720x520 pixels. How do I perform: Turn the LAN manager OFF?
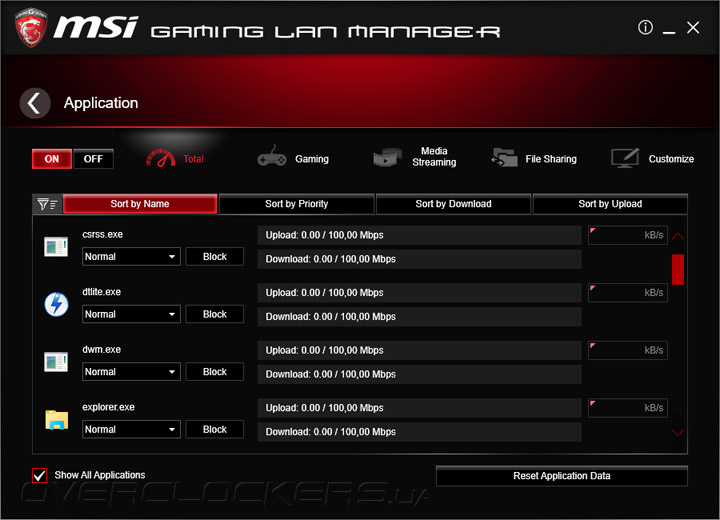(x=94, y=159)
